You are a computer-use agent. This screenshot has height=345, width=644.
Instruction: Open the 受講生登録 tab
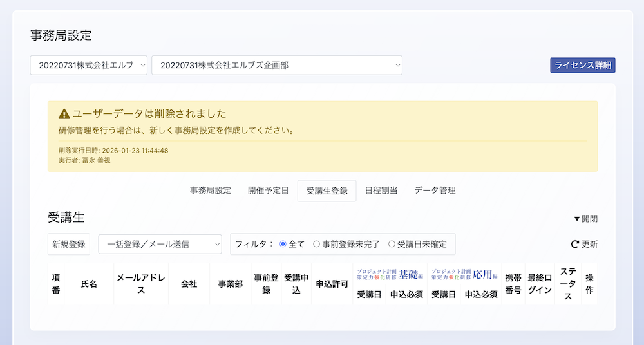tap(327, 191)
